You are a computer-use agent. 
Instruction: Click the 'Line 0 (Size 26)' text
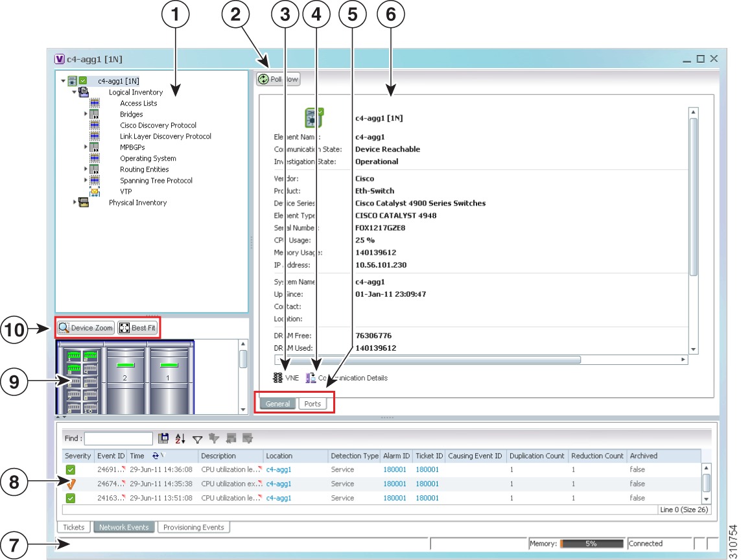click(x=684, y=509)
